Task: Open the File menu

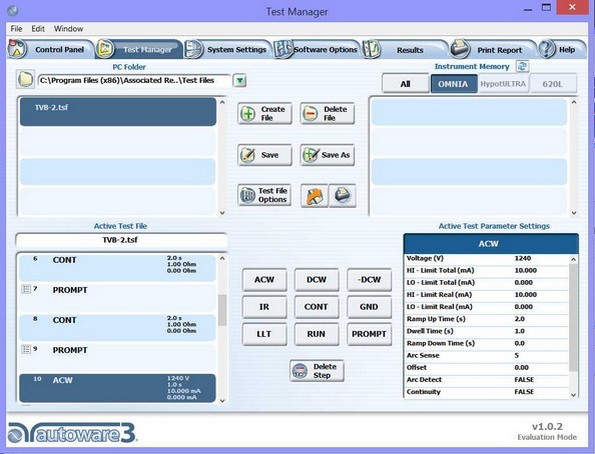Action: (x=16, y=28)
